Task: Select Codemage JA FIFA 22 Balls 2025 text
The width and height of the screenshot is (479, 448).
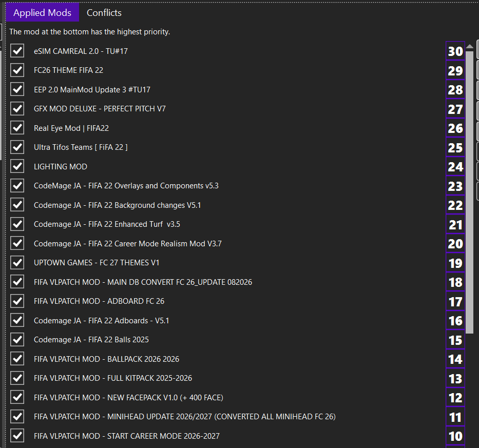Action: 91,340
